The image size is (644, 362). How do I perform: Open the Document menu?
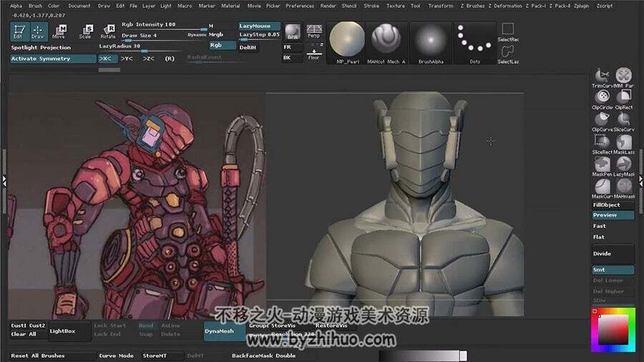tap(79, 6)
